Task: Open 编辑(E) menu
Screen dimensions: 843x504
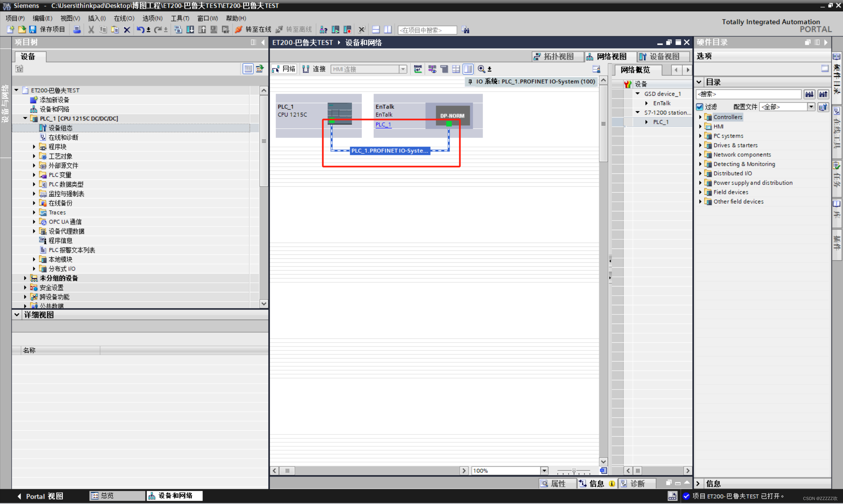Action: [x=42, y=18]
